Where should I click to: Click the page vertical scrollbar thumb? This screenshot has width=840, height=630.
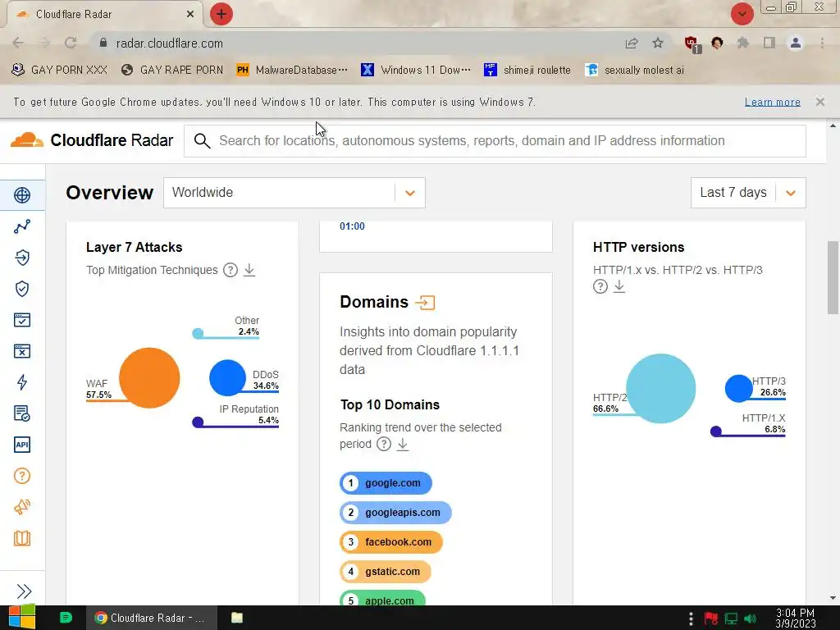tap(833, 277)
